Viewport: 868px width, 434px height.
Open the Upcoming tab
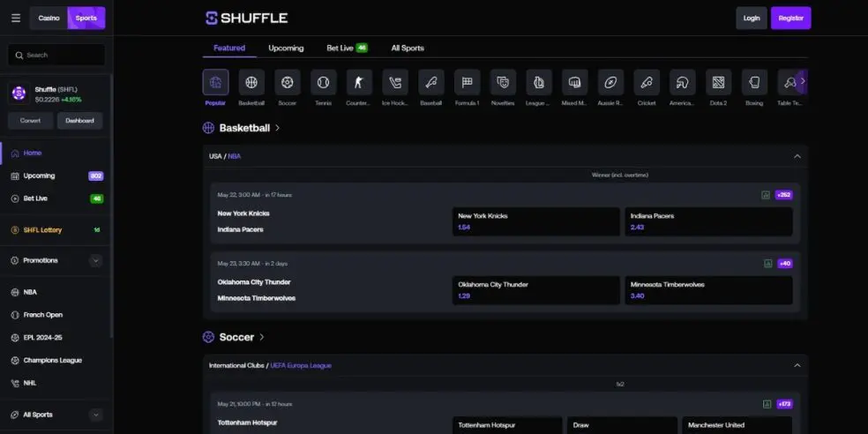point(286,49)
